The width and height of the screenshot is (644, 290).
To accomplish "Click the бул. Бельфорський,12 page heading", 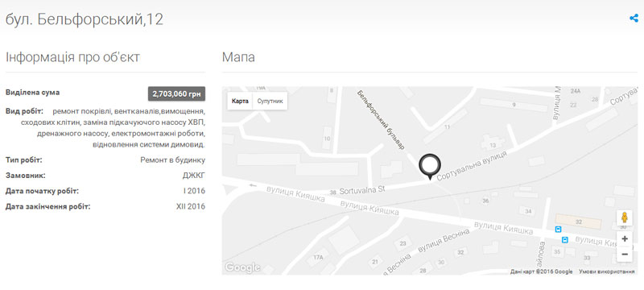I will point(85,19).
